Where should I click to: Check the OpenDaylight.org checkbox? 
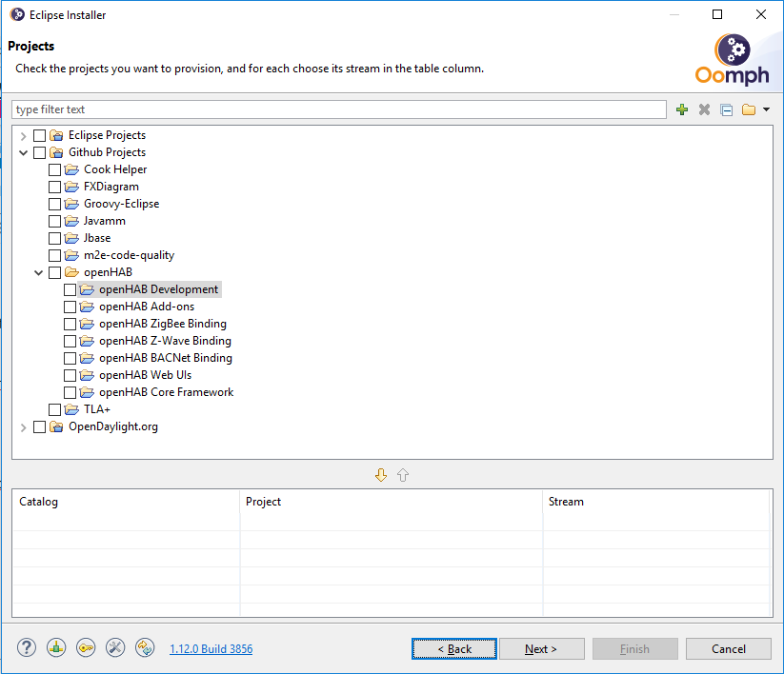39,426
